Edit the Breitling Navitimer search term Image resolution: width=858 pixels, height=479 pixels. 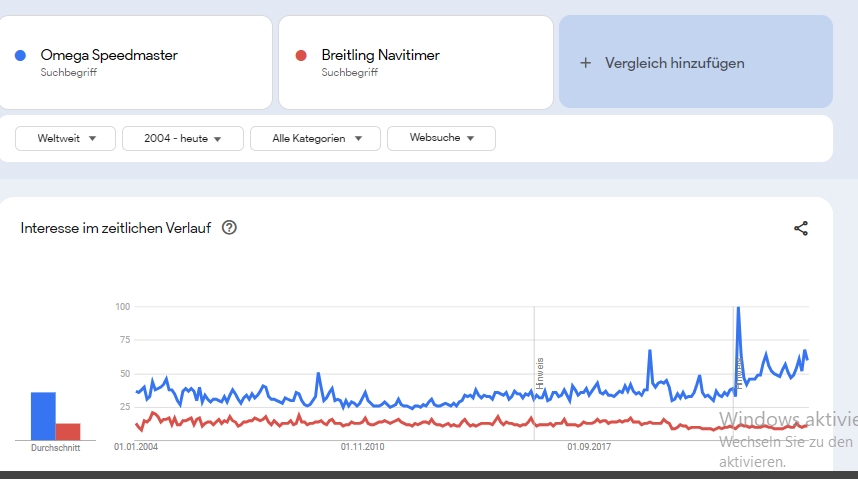pyautogui.click(x=380, y=56)
